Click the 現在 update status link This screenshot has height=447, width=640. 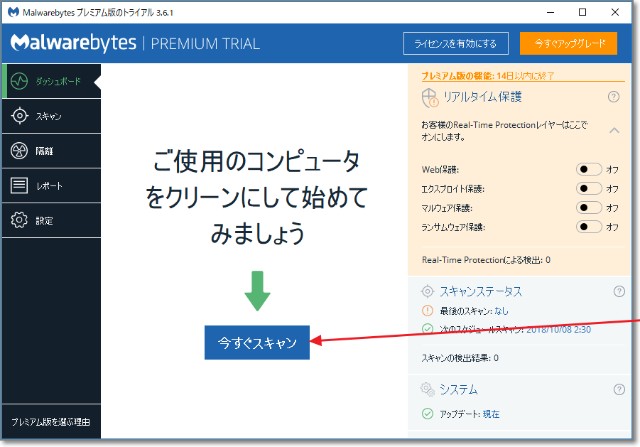tap(491, 414)
